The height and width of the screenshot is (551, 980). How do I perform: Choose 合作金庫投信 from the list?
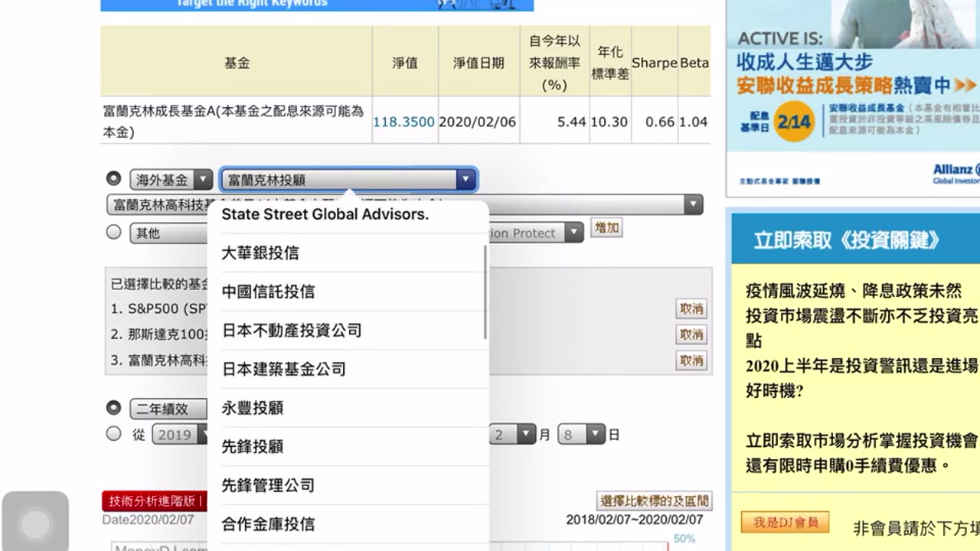(x=348, y=524)
